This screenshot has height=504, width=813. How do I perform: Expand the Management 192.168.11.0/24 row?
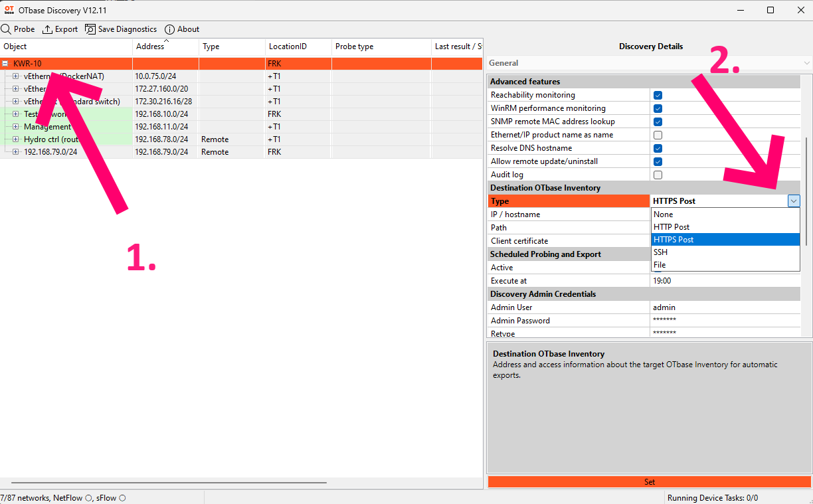click(x=16, y=127)
